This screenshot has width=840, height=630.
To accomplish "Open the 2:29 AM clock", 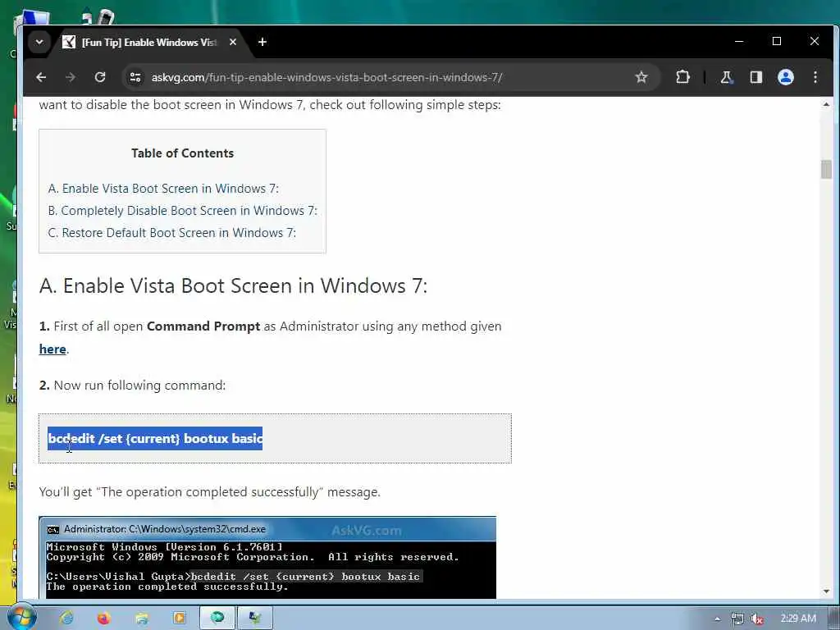I will pos(798,619).
